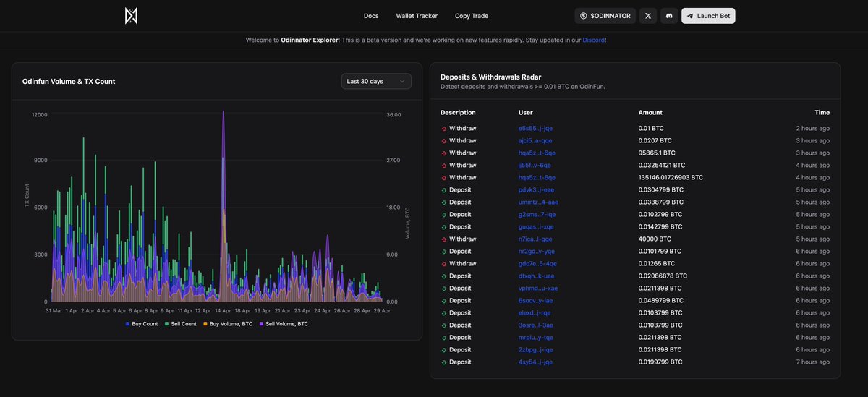
Task: Click the deposit icon in the guqas..i-xqe row
Action: 444,227
